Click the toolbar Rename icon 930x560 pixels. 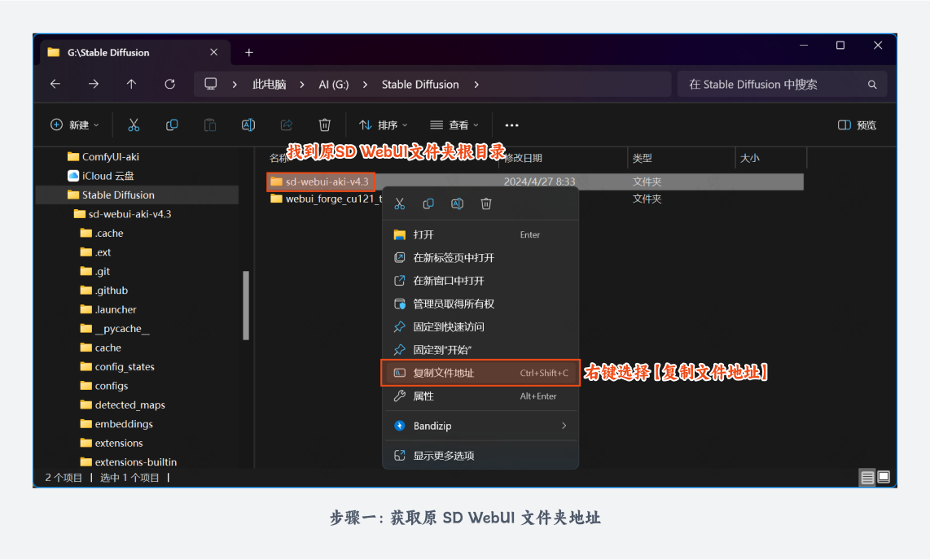point(248,125)
